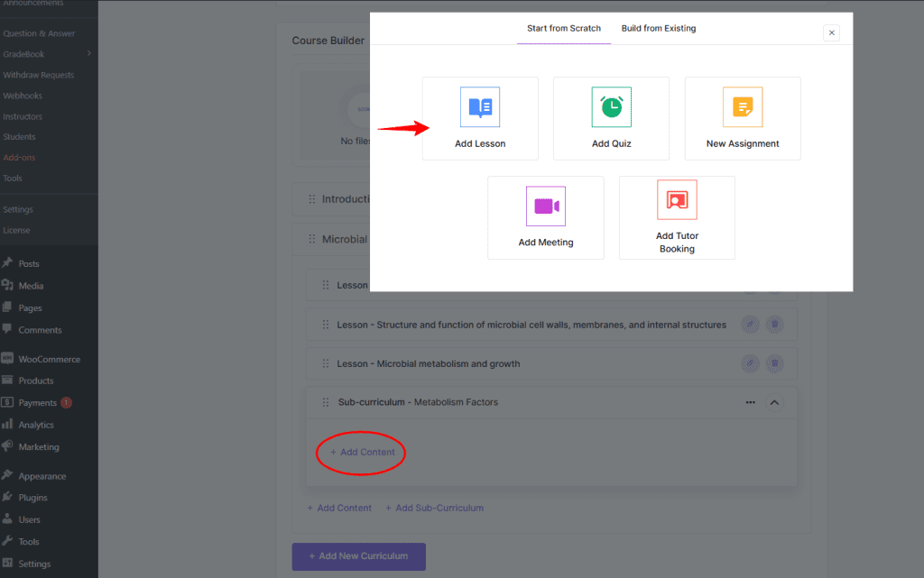924x578 pixels.
Task: Open three-dot menu for Metabolism Factors sub-curriculum
Action: pos(750,402)
